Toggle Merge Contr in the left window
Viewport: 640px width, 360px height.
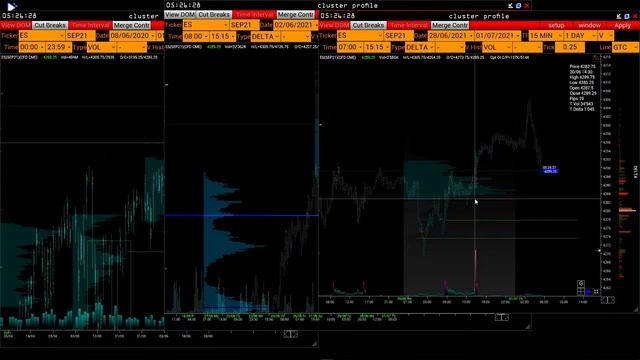click(132, 25)
